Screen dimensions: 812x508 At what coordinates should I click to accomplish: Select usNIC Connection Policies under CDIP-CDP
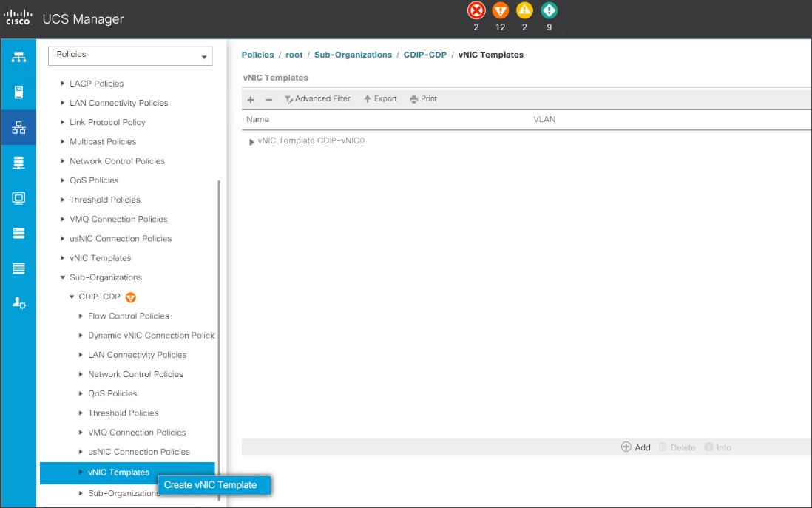(139, 452)
